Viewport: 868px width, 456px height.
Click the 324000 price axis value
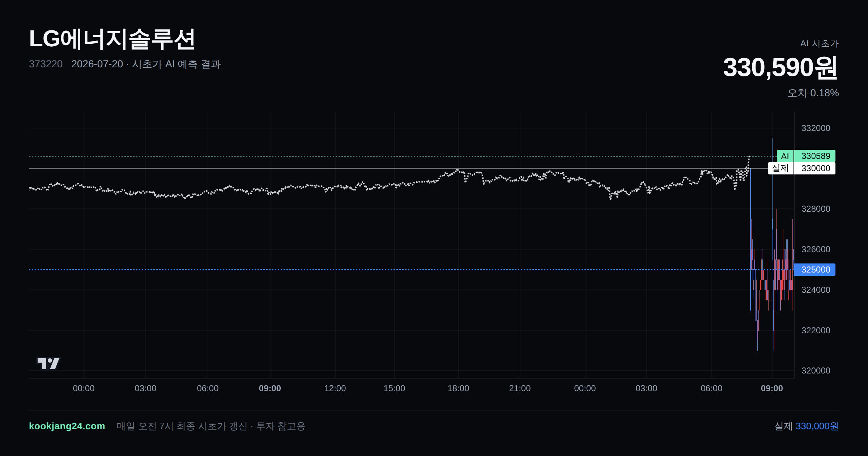click(x=816, y=290)
